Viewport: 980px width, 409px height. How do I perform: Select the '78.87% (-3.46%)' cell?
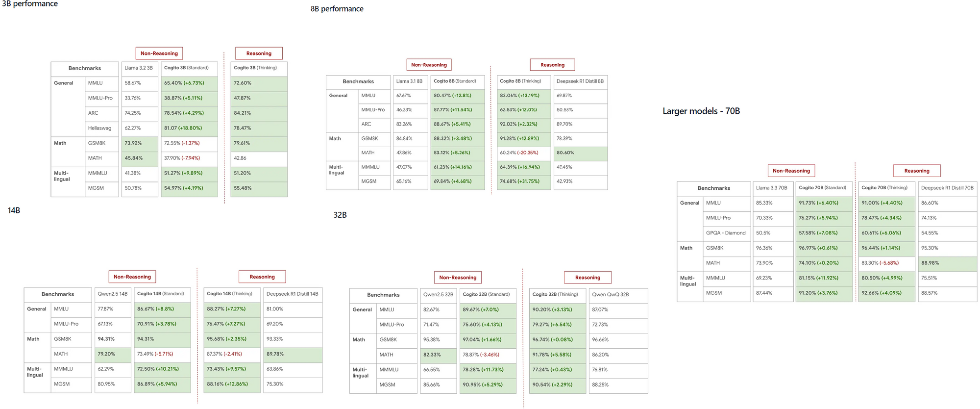pos(488,355)
